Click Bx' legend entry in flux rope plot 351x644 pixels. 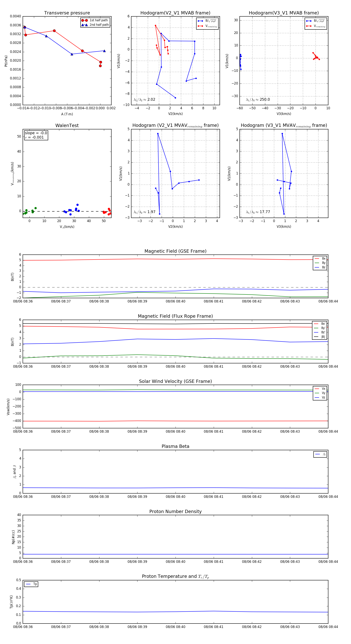[x=320, y=324]
